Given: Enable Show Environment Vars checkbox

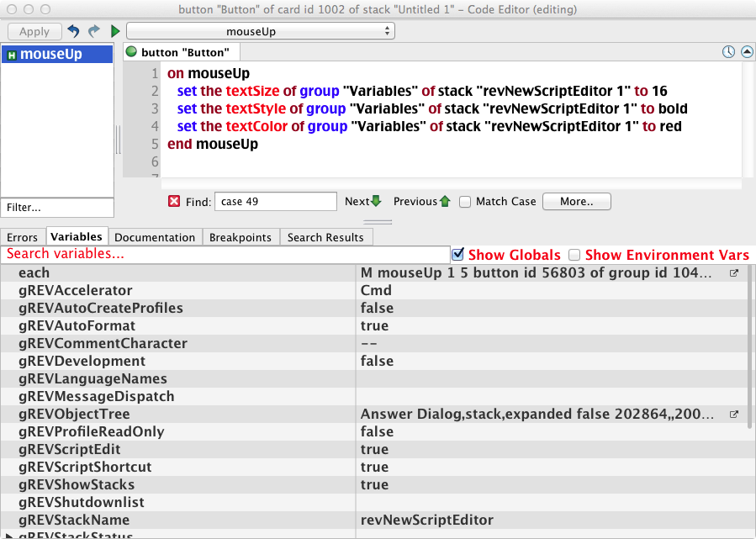Looking at the screenshot, I should click(574, 254).
